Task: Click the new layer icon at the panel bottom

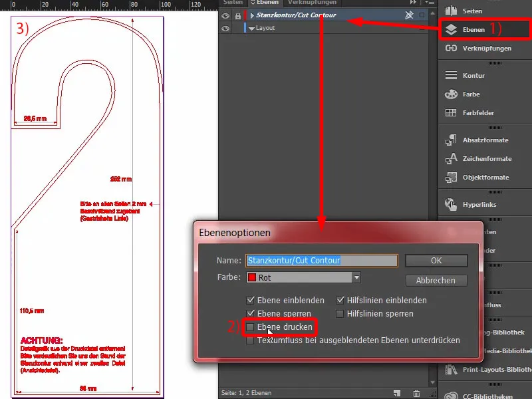Action: (x=397, y=393)
